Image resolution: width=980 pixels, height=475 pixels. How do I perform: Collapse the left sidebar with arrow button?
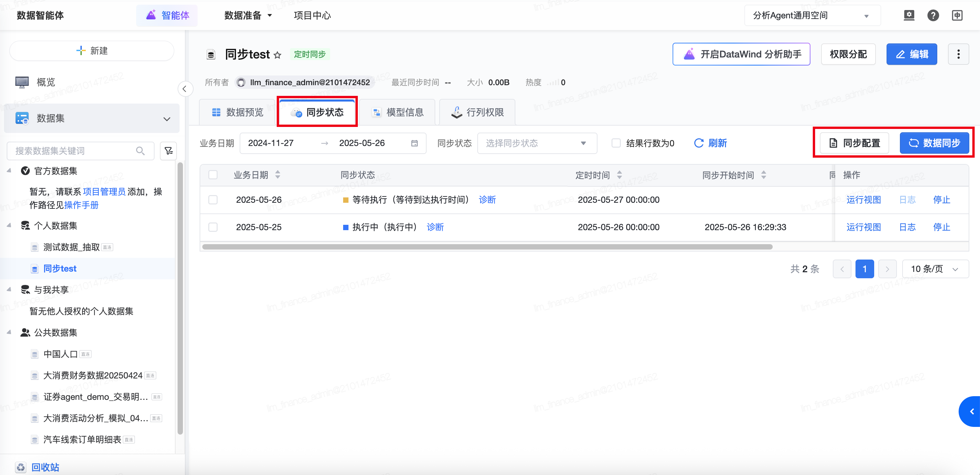(185, 89)
